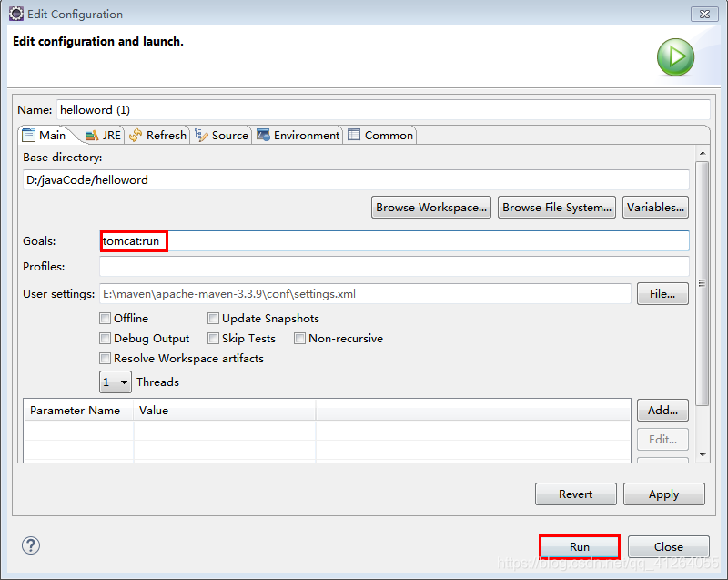The image size is (728, 580).
Task: Toggle the Debug Output checkbox
Action: 105,338
